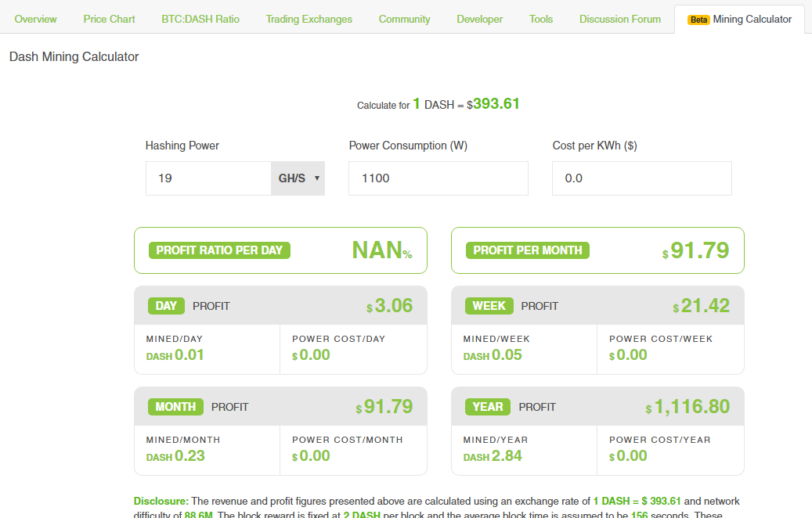This screenshot has height=518, width=812.
Task: Click the MONTH profit badge
Action: (175, 407)
